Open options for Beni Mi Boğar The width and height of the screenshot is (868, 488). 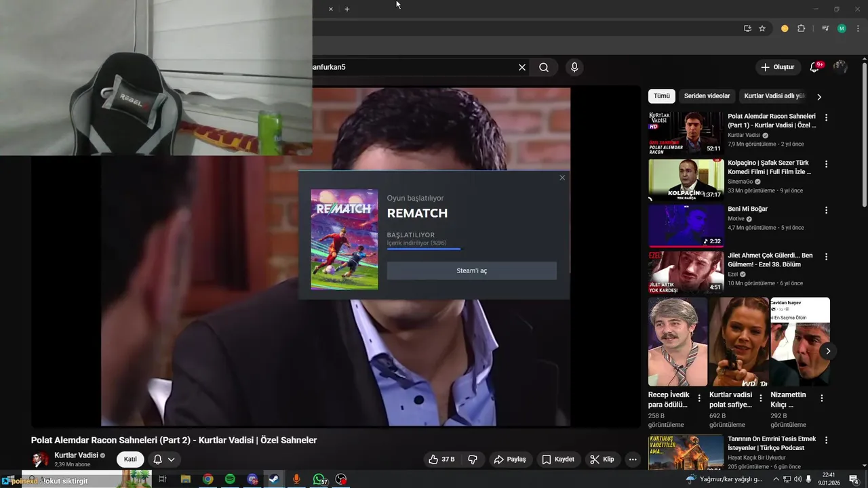click(826, 210)
